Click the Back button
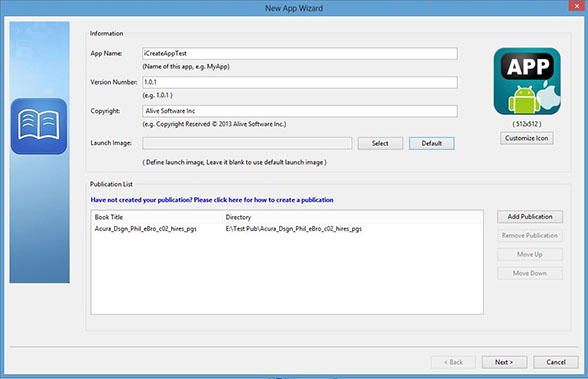 click(453, 362)
